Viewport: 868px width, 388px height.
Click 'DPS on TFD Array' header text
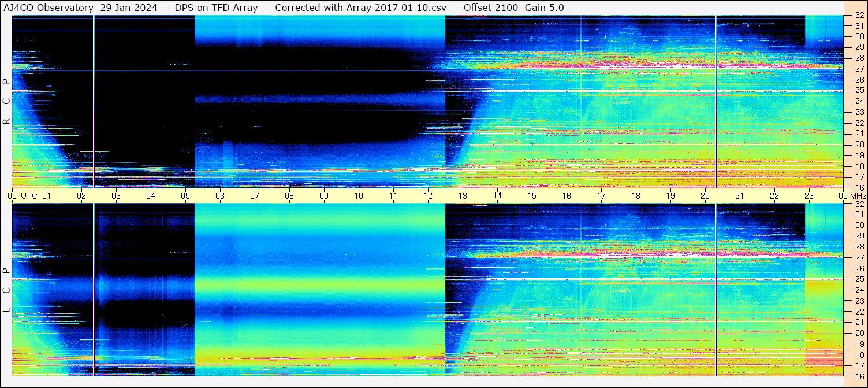point(216,8)
